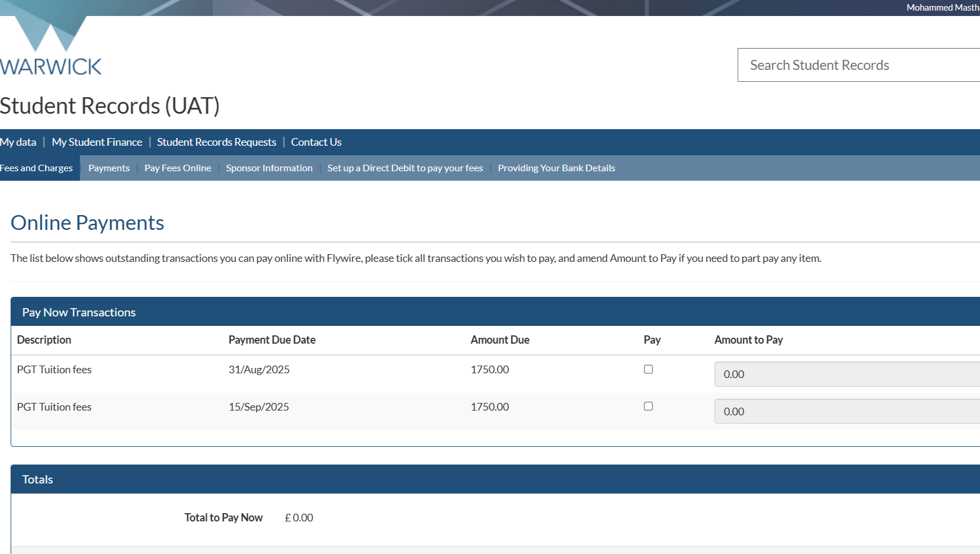
Task: Focus the Search Student Records field
Action: 859,65
